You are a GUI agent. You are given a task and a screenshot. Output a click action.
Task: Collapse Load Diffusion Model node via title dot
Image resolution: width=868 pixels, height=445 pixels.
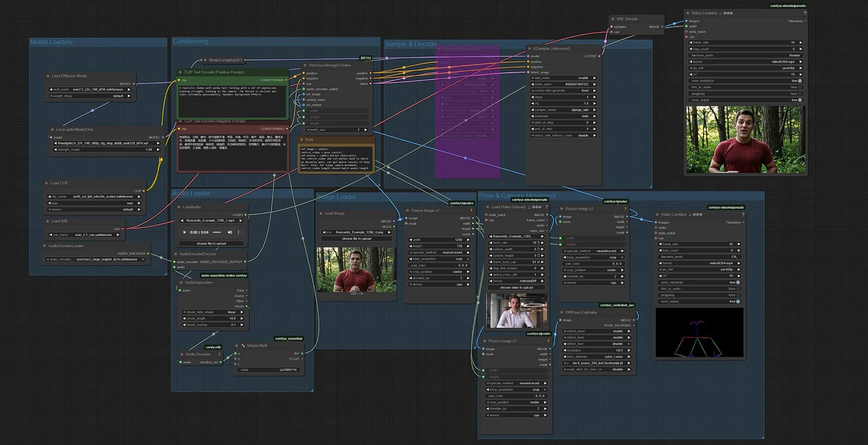[48, 76]
